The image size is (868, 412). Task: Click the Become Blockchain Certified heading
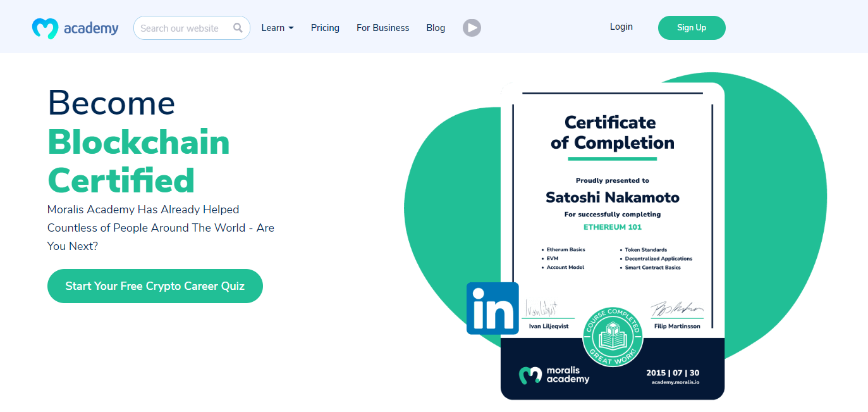[x=139, y=141]
